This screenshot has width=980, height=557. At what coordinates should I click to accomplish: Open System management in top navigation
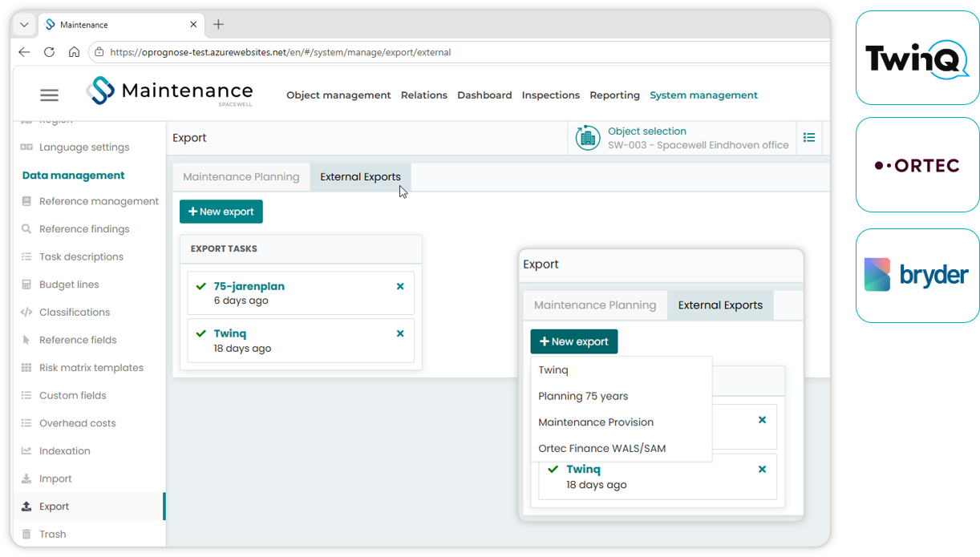pos(703,95)
